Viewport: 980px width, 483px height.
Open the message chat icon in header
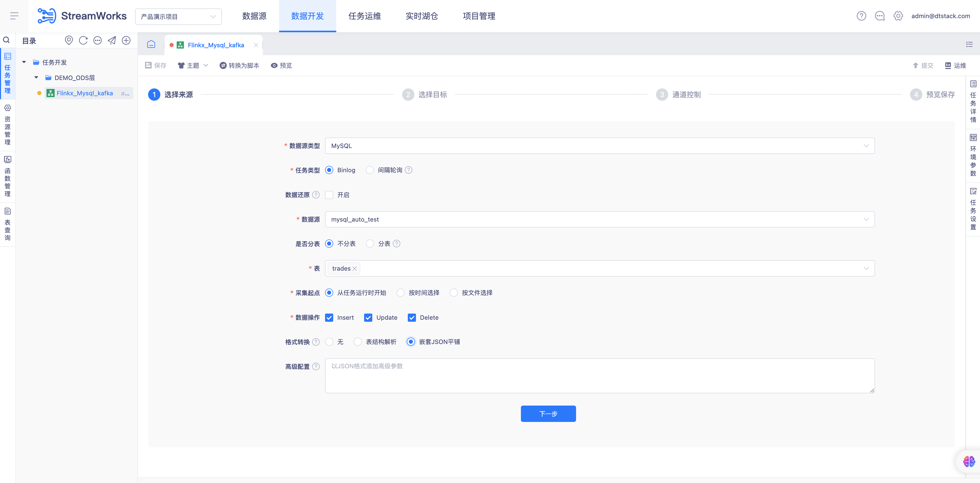[880, 16]
